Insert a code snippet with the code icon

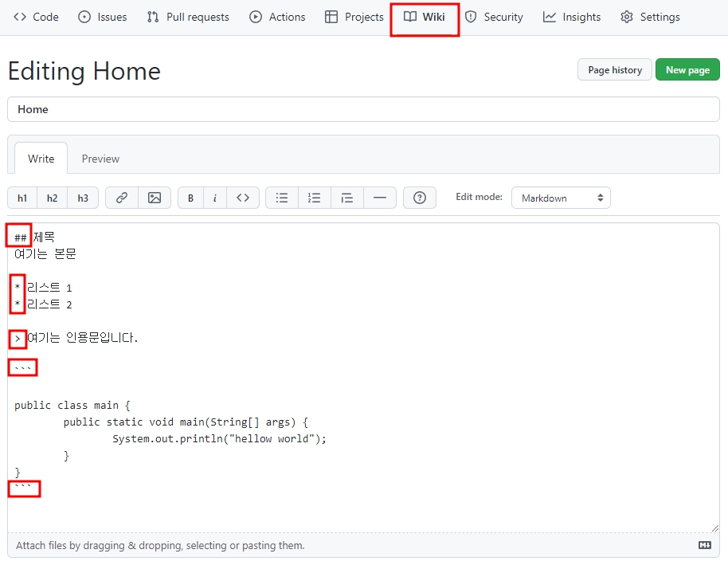tap(243, 198)
